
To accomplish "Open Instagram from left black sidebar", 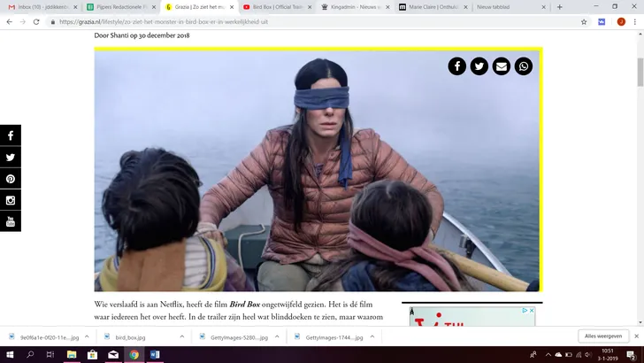I will click(x=11, y=200).
